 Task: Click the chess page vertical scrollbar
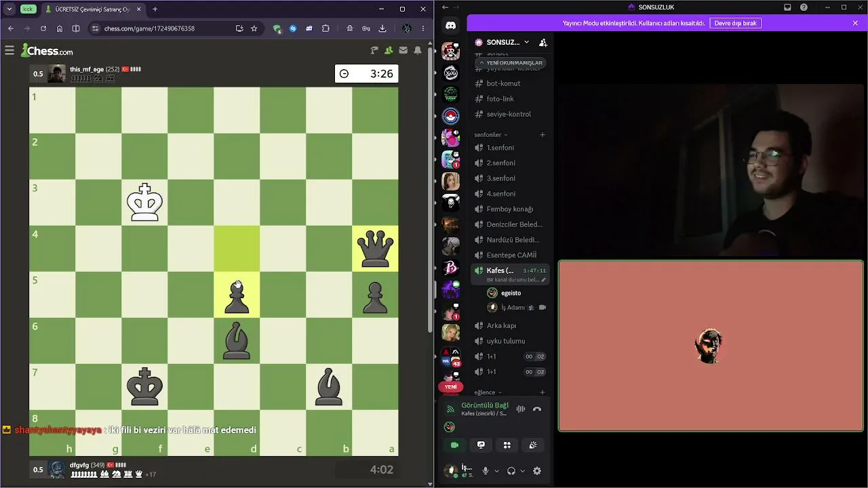pyautogui.click(x=431, y=190)
